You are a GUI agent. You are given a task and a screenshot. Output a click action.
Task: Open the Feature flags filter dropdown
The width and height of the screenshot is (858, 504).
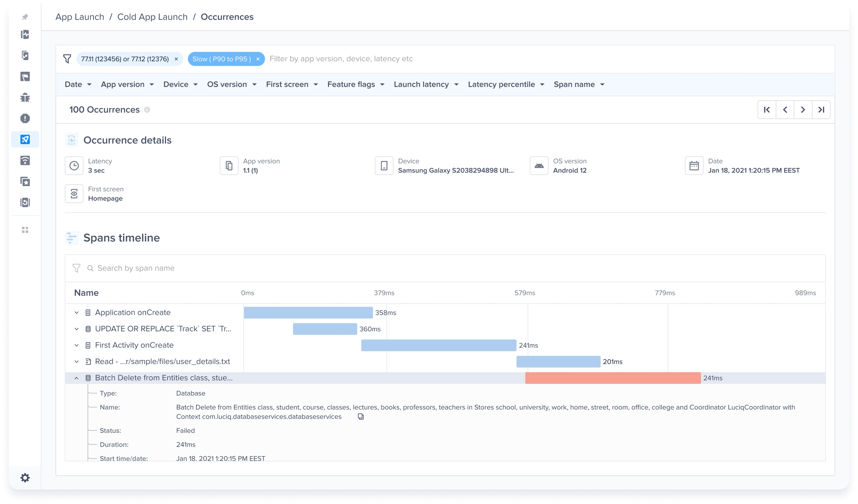tap(355, 84)
